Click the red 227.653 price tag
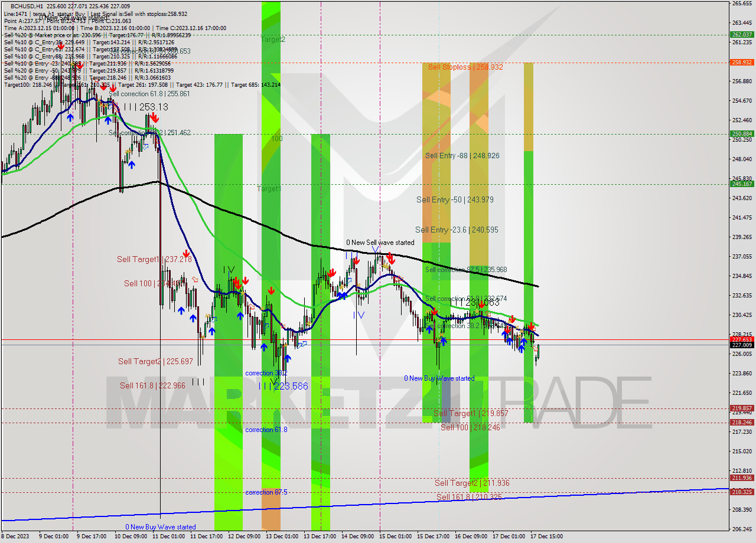 click(x=742, y=339)
